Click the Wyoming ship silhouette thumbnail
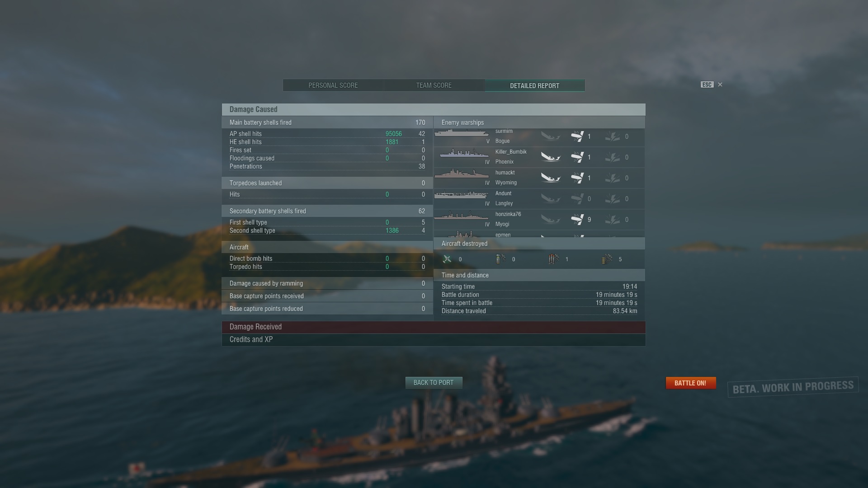Viewport: 868px width, 488px height. pyautogui.click(x=462, y=174)
